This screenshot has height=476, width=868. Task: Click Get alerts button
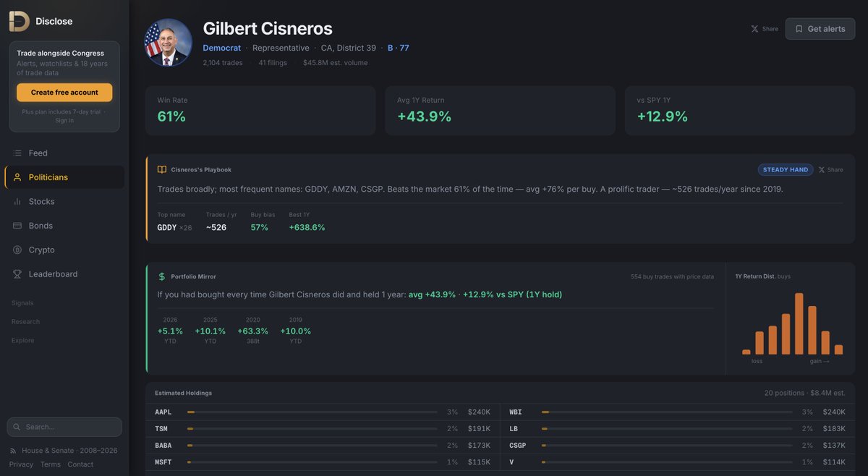tap(820, 29)
